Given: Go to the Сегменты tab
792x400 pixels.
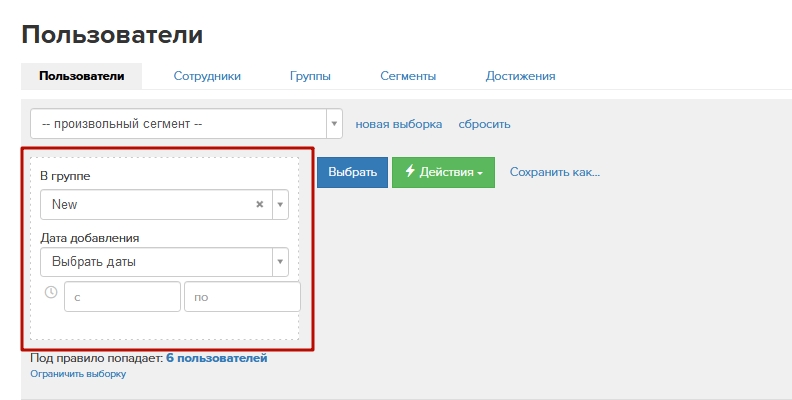Looking at the screenshot, I should click(x=407, y=76).
